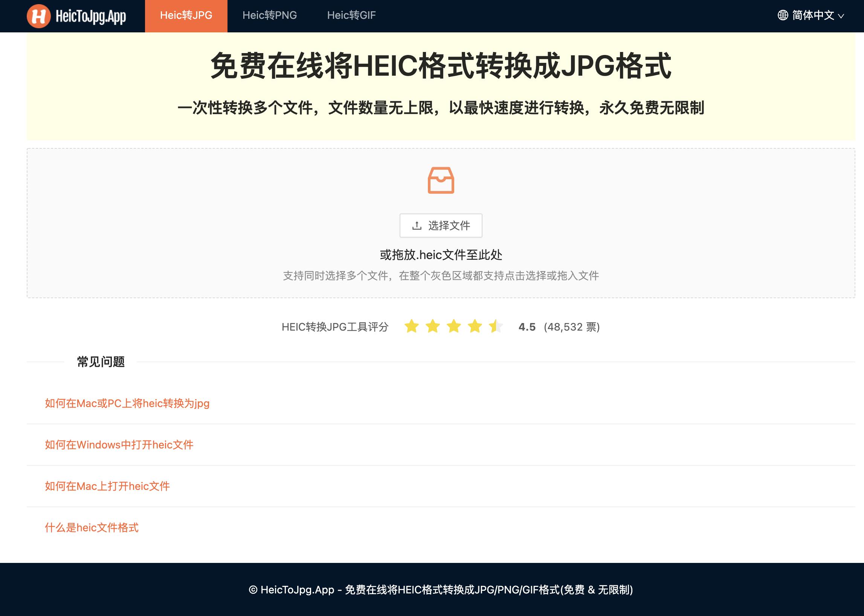Open 如何在Windows中打开heic文件 link
This screenshot has width=864, height=616.
tap(119, 445)
